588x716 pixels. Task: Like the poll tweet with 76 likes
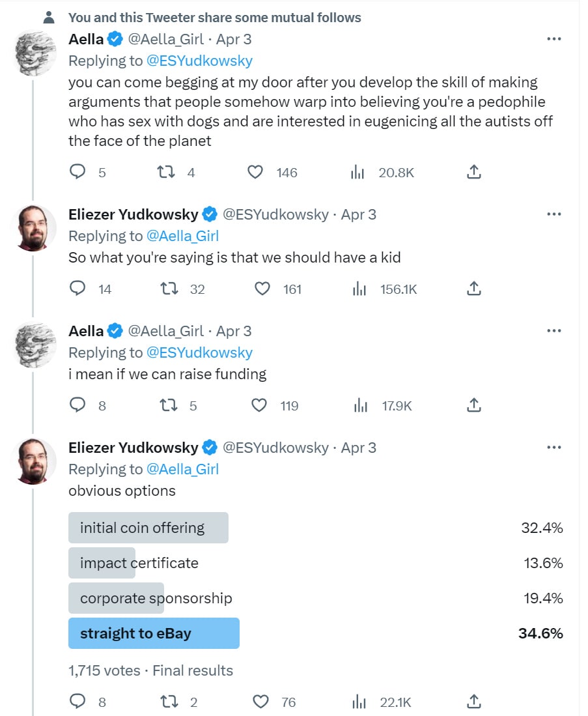pyautogui.click(x=260, y=702)
